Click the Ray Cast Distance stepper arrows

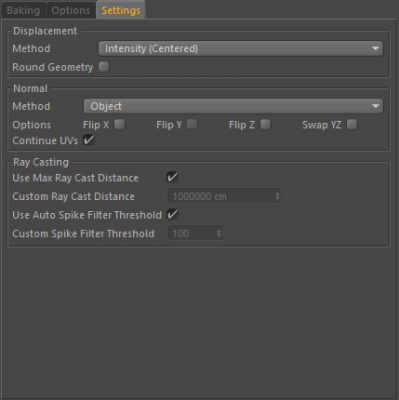coord(277,196)
